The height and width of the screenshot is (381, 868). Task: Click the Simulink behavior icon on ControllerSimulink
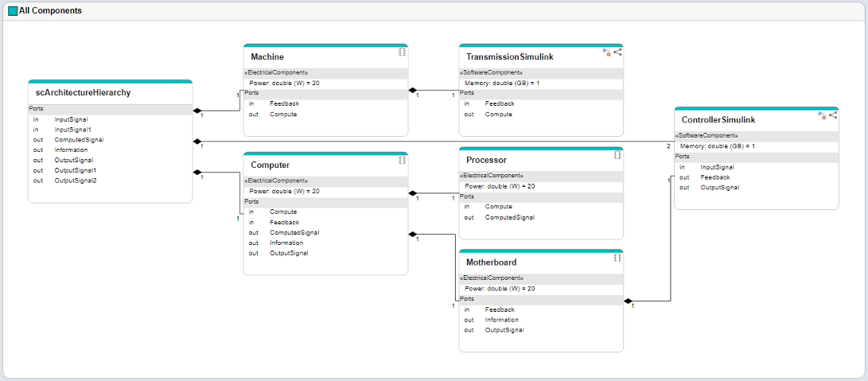[x=822, y=115]
